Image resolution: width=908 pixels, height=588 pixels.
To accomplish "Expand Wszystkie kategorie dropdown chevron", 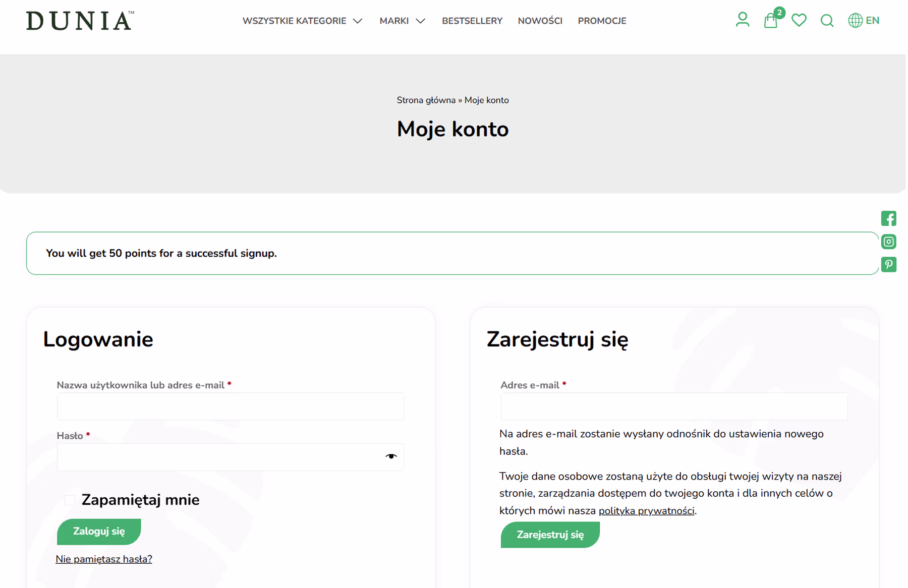I will 358,21.
